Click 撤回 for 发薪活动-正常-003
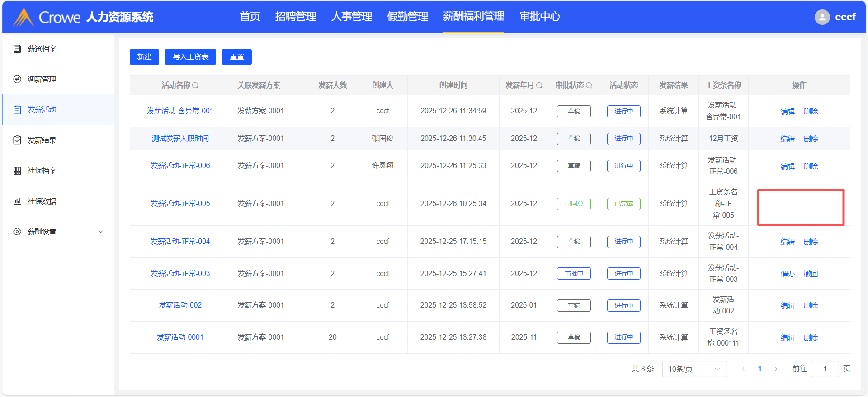The width and height of the screenshot is (868, 397). pos(811,274)
